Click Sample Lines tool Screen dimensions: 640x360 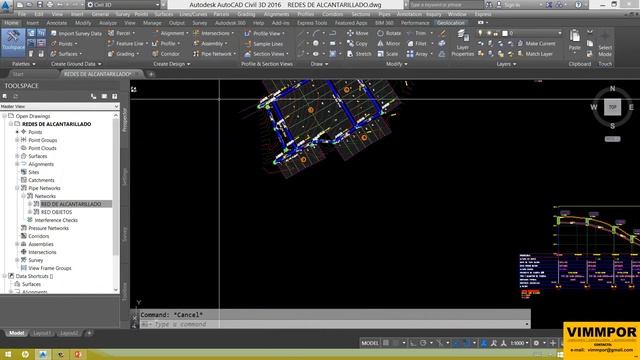coord(264,44)
